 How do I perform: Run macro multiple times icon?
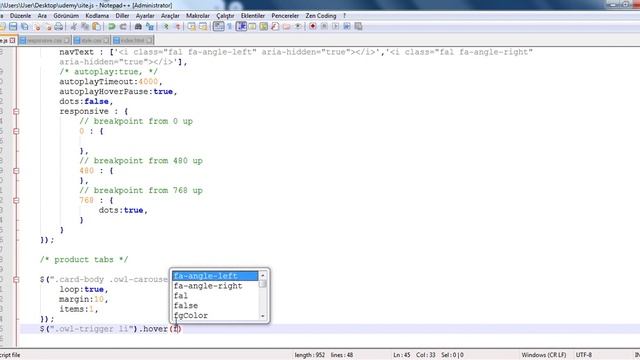click(x=347, y=27)
